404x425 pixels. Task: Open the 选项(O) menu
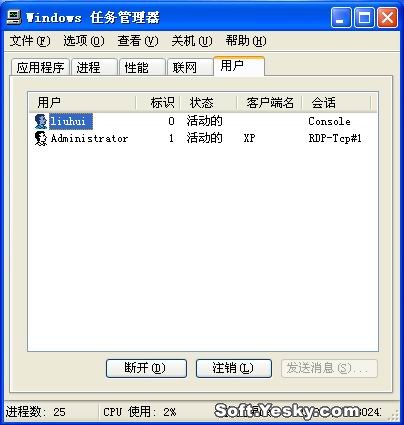tap(84, 41)
